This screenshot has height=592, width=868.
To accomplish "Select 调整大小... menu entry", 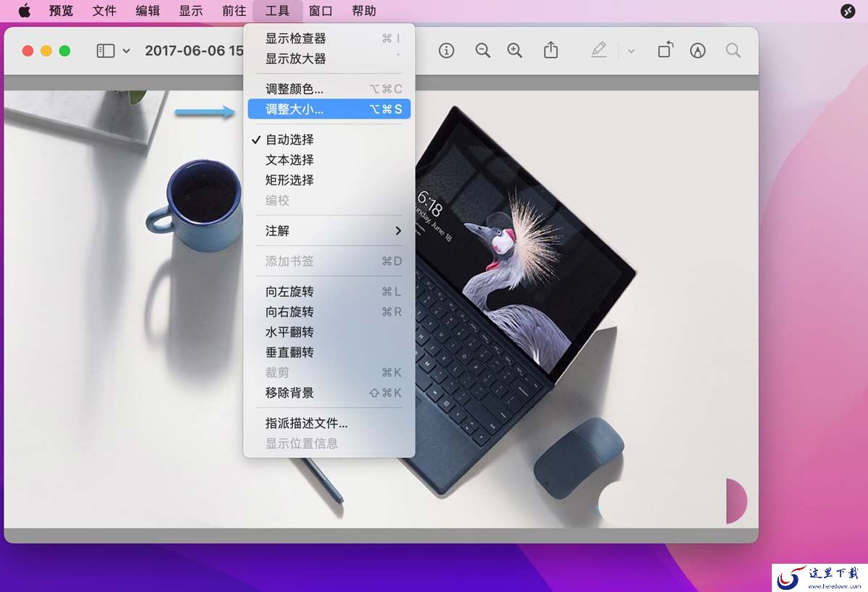I will (x=329, y=109).
